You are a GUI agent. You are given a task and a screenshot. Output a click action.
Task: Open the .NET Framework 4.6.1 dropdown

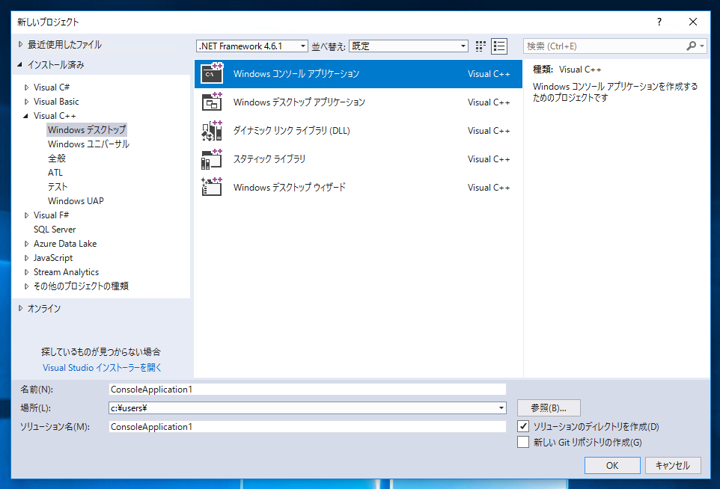coord(252,46)
